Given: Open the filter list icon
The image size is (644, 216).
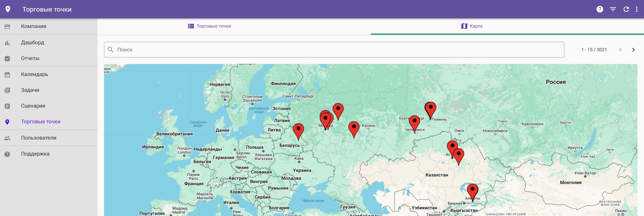Looking at the screenshot, I should point(613,9).
